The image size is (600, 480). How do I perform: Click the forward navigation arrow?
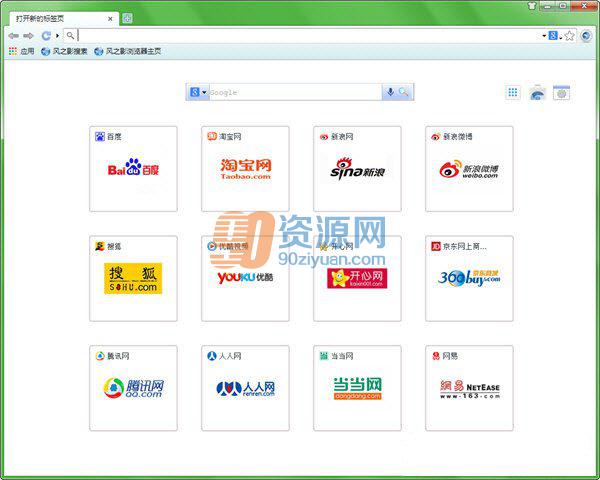pos(29,36)
